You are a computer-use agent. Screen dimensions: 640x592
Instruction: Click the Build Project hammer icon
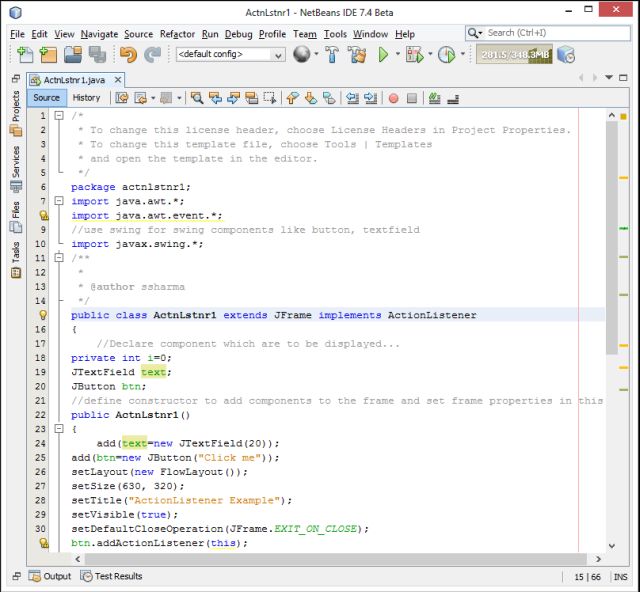pos(332,55)
